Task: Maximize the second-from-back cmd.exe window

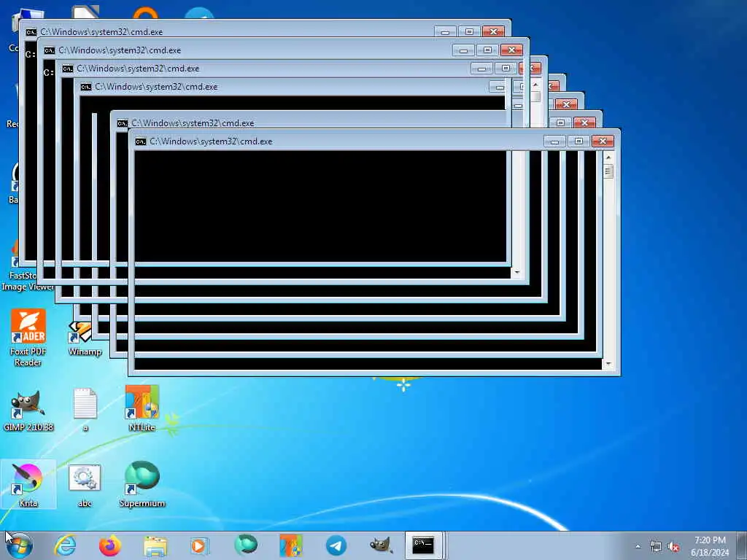Action: click(487, 50)
